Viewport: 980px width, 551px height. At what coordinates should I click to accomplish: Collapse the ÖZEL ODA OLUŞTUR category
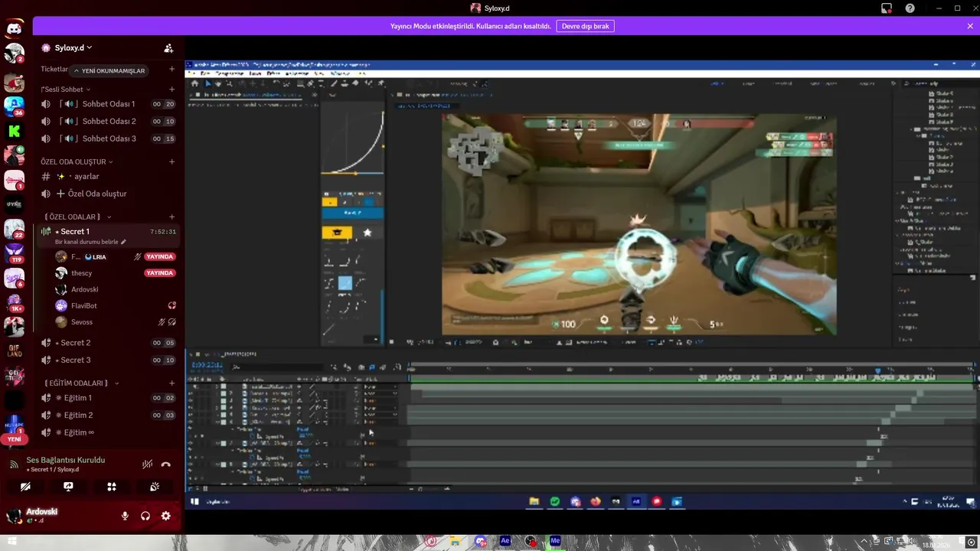coord(77,161)
